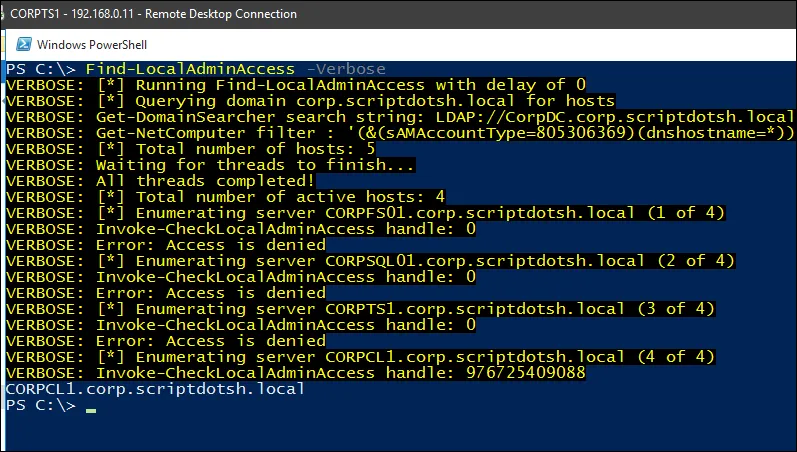Click the Enumerating server CORPSQL01 line

coord(371,261)
